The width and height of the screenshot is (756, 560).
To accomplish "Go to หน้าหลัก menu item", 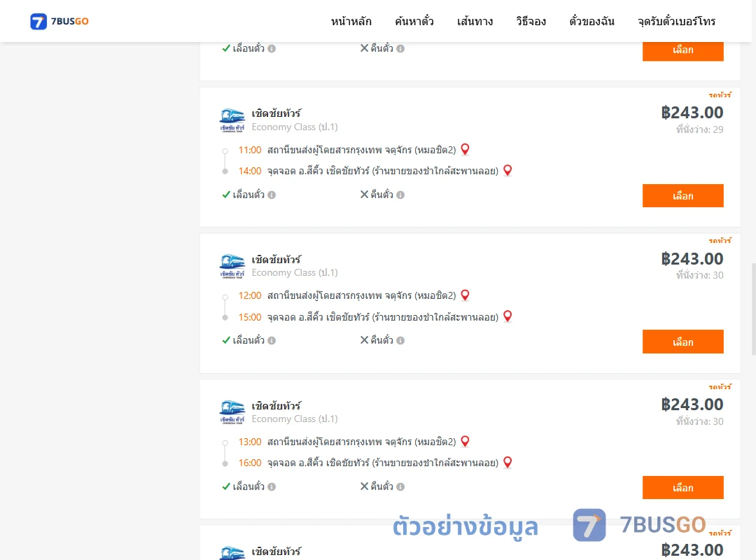I will (351, 21).
